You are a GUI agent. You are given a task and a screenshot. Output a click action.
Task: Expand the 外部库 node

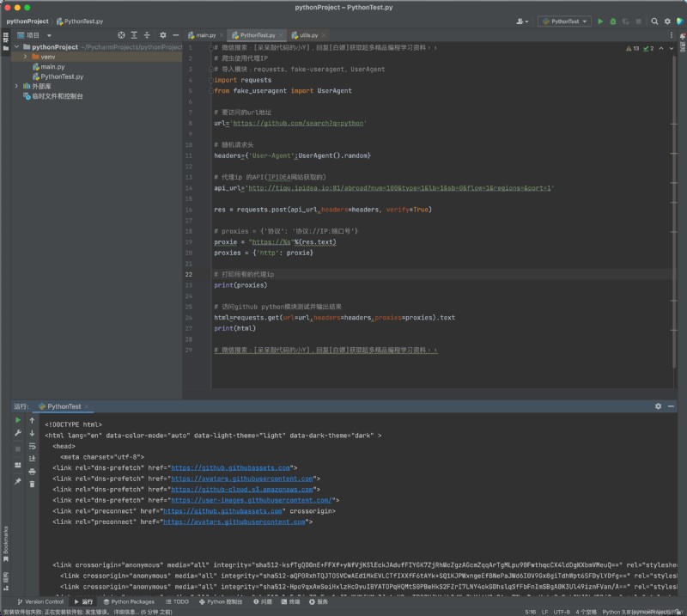pyautogui.click(x=16, y=86)
